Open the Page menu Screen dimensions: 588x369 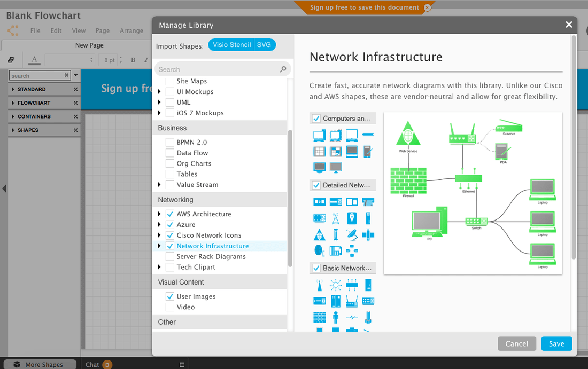103,31
